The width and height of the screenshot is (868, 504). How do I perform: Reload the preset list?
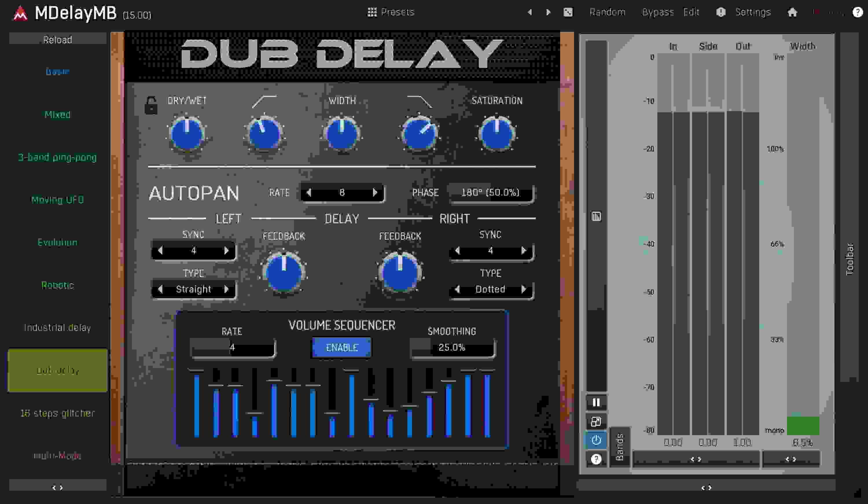coord(57,39)
